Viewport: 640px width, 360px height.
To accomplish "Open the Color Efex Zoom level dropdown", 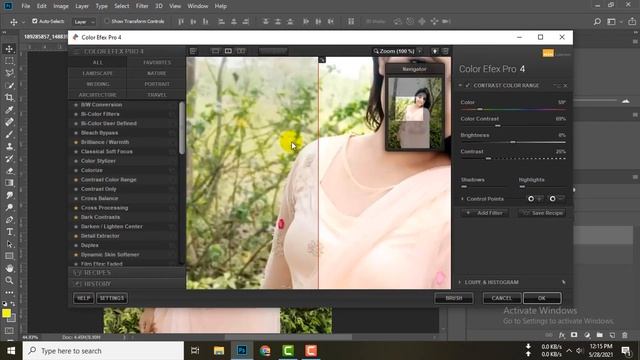I will (420, 51).
